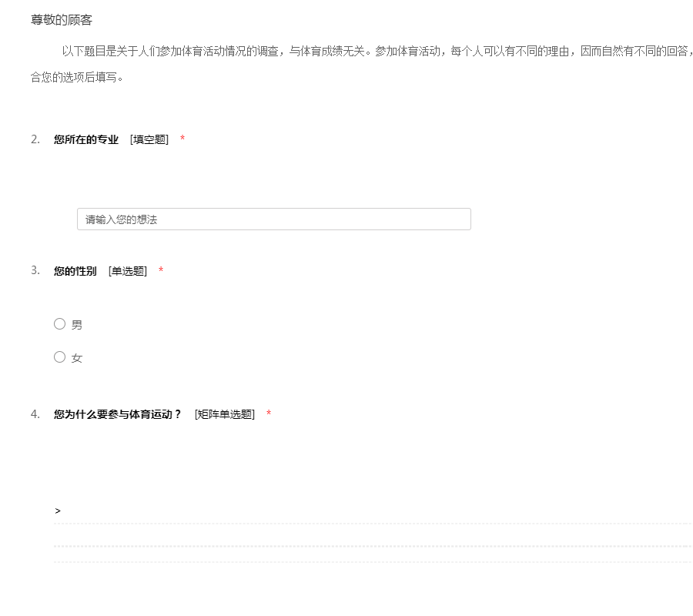Click the 尊敬的顾客 greeting heading
This screenshot has height=616, width=693.
(x=62, y=20)
